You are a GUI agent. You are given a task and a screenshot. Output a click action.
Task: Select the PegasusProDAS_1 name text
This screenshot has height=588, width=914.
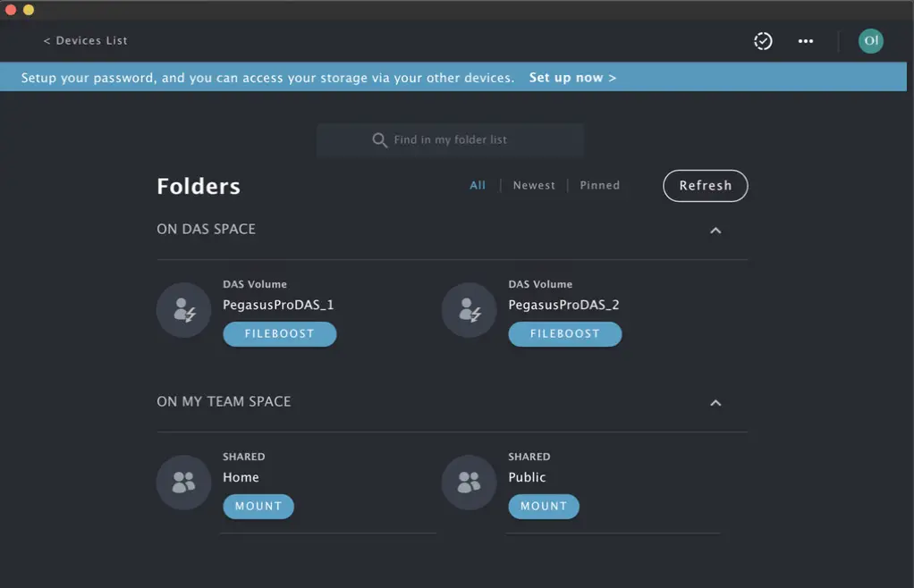click(x=278, y=305)
